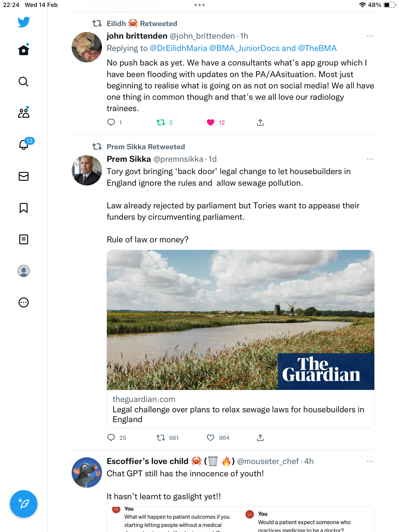Open Messages envelope icon

[24, 176]
